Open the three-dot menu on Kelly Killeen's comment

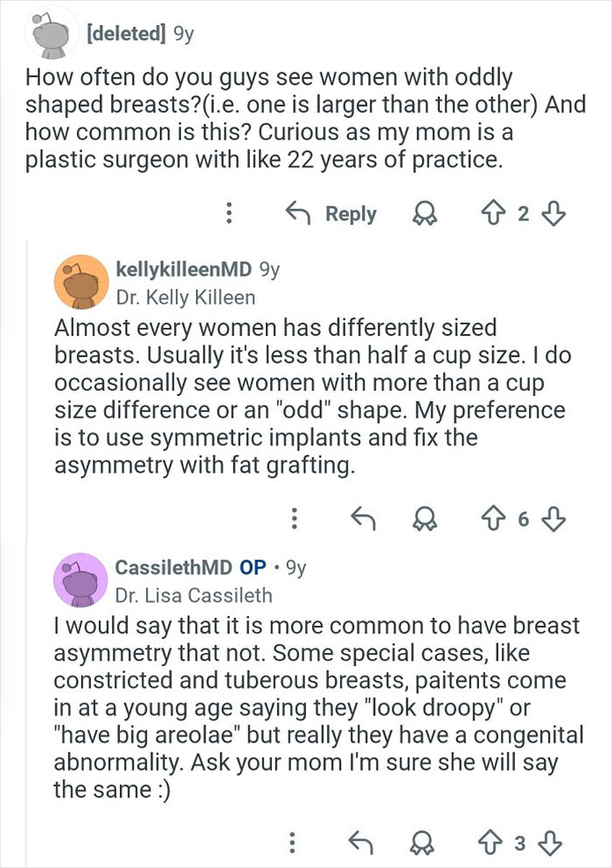295,518
